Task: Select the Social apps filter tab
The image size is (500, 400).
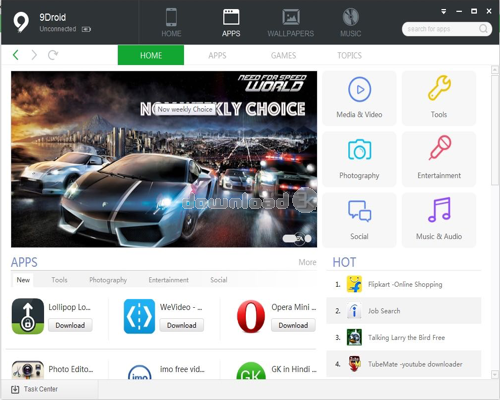Action: 219,280
